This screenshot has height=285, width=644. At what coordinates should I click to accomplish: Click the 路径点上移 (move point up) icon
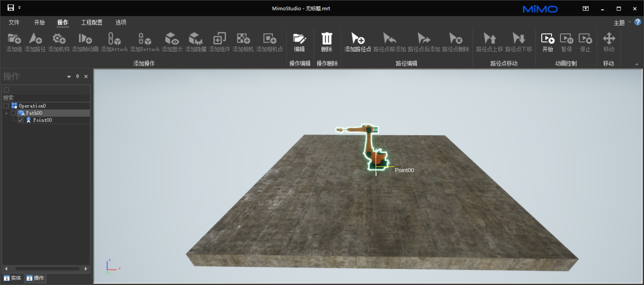489,39
